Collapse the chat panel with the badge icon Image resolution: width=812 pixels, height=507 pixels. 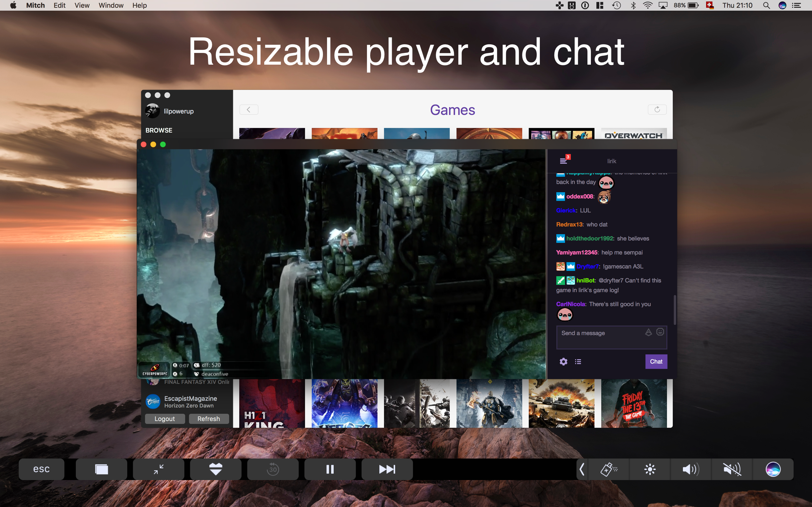click(565, 160)
